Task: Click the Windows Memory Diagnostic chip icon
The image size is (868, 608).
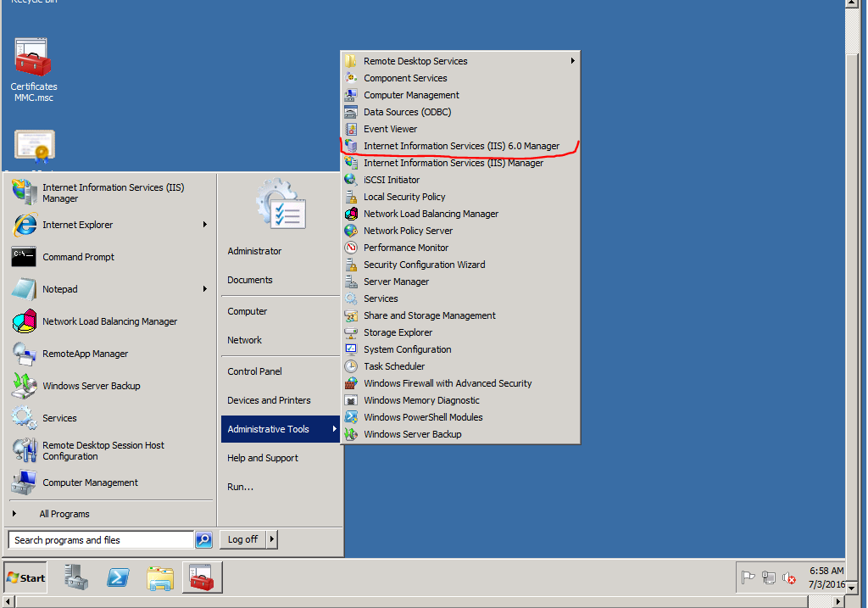Action: pyautogui.click(x=350, y=400)
